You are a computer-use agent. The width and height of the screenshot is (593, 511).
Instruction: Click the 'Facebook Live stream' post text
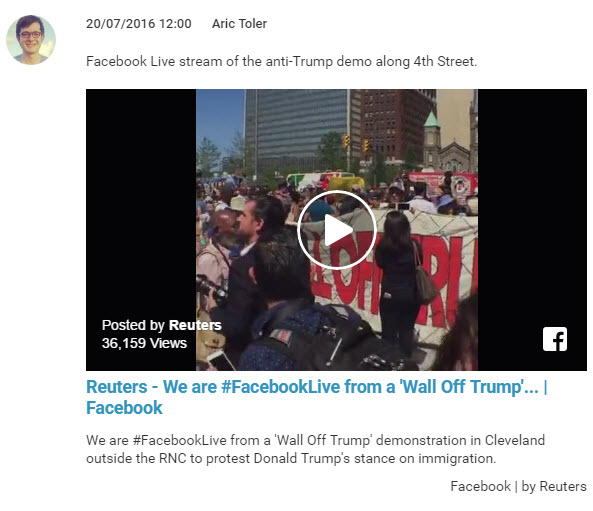pyautogui.click(x=282, y=61)
